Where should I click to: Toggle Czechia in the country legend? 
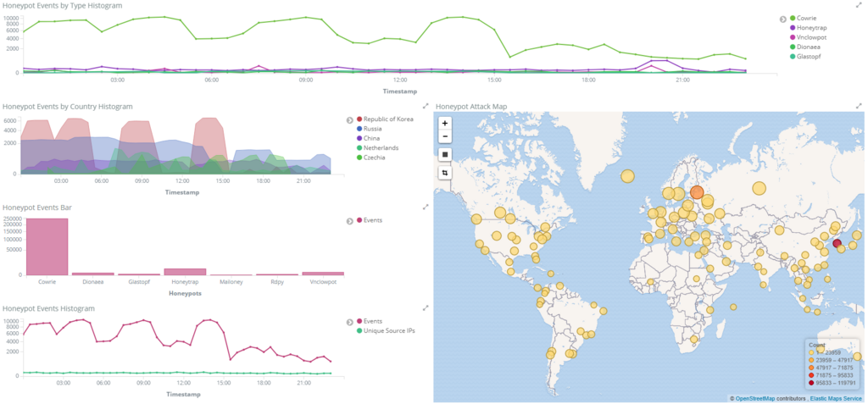371,158
